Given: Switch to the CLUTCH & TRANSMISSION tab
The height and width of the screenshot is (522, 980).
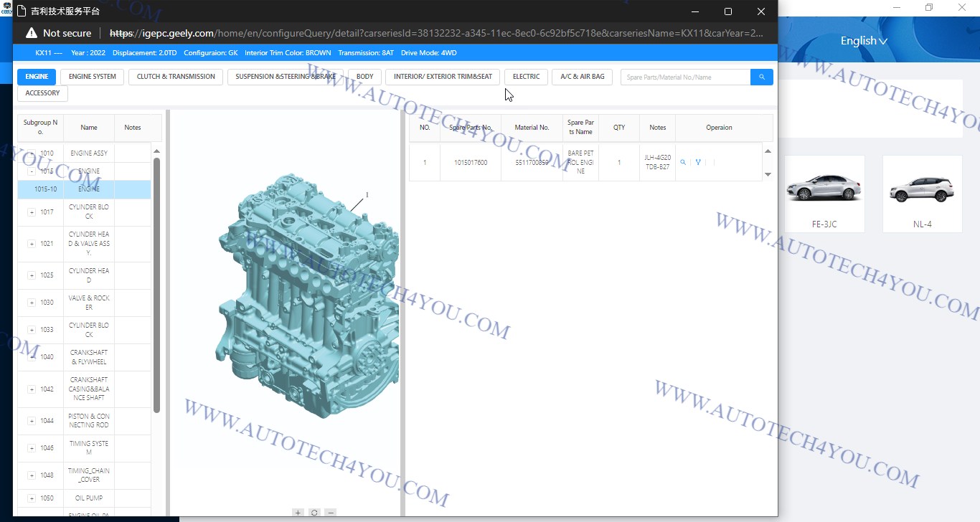Looking at the screenshot, I should tap(176, 77).
